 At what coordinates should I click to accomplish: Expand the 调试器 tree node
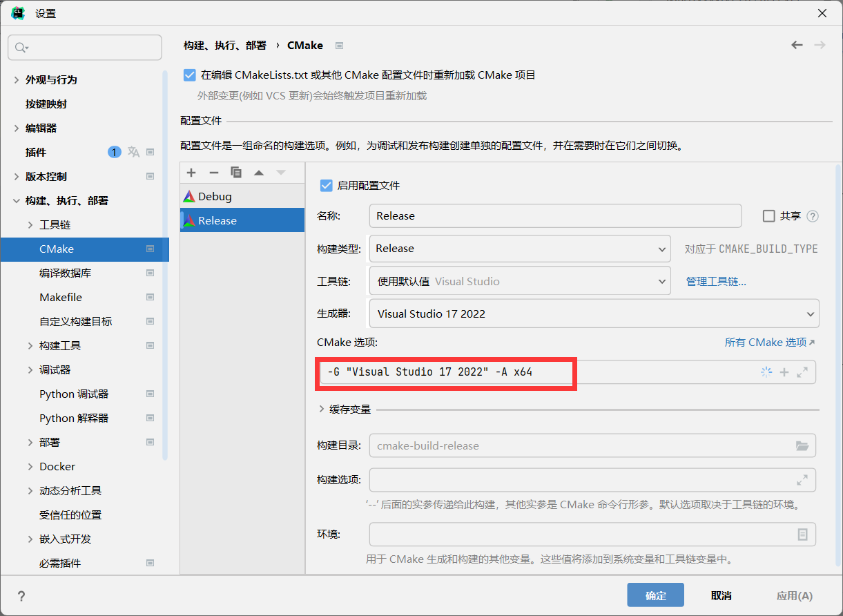pyautogui.click(x=30, y=370)
